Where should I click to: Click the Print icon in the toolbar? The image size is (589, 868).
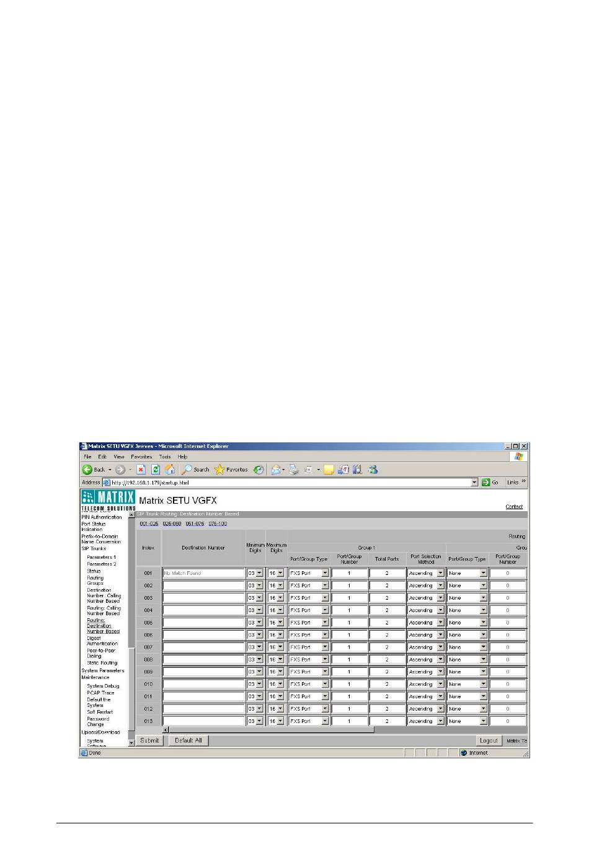point(294,470)
